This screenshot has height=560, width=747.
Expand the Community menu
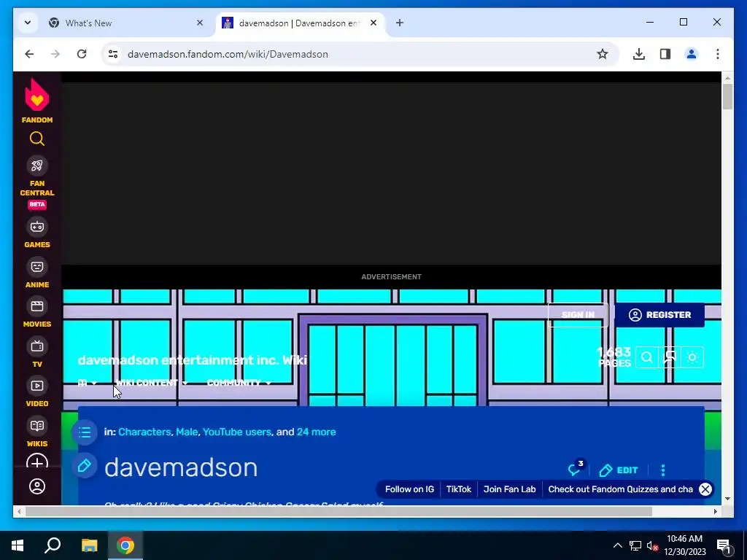tap(239, 383)
